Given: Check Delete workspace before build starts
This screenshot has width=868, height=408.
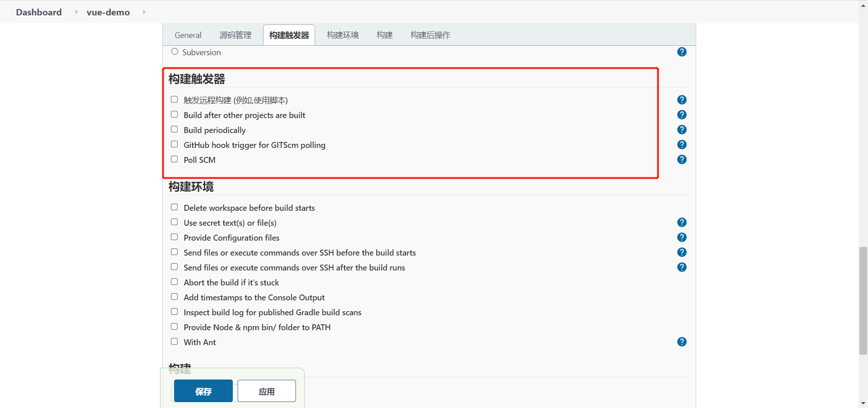Looking at the screenshot, I should click(x=174, y=207).
